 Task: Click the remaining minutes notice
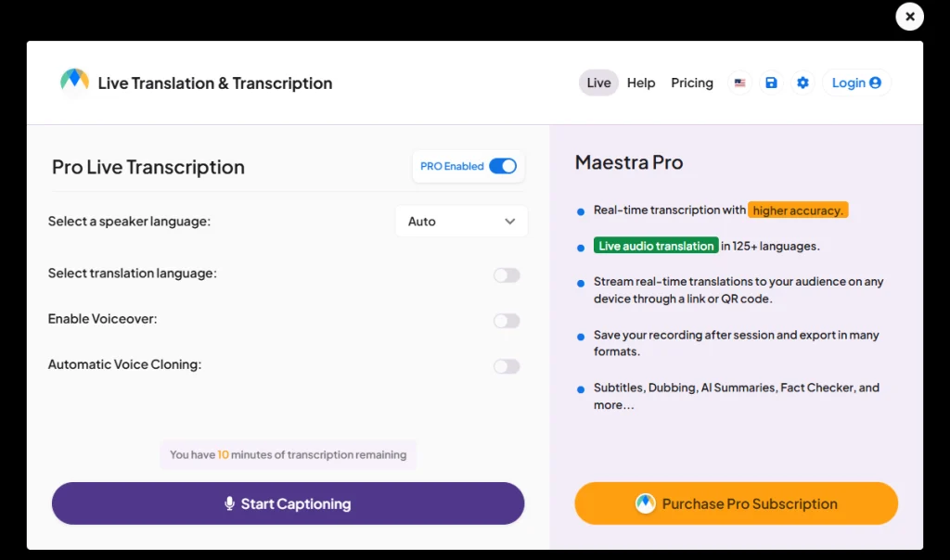coord(288,454)
